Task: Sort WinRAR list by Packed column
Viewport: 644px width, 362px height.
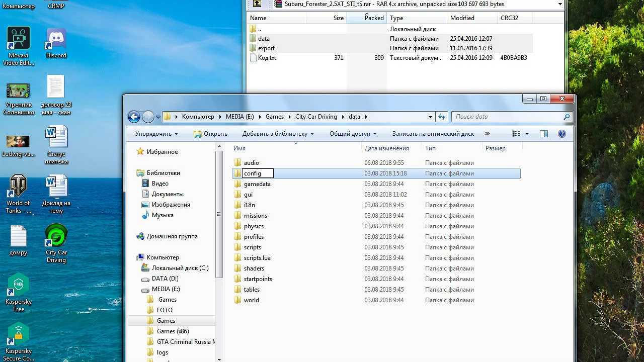Action: (367, 18)
